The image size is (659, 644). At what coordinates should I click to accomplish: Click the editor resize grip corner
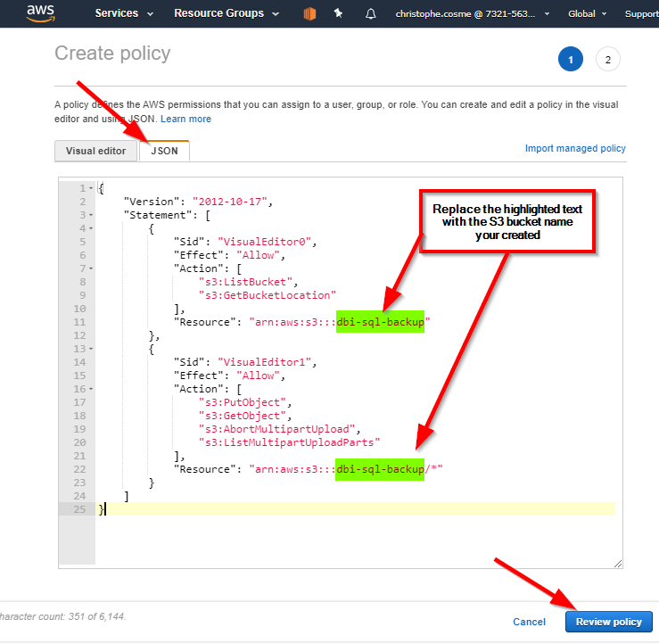point(617,564)
